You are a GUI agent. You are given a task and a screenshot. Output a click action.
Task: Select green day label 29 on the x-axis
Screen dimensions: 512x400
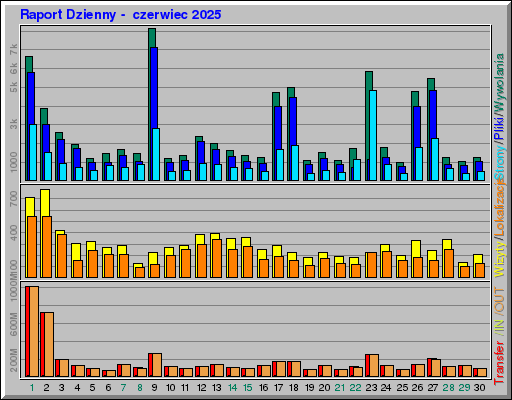click(x=464, y=388)
